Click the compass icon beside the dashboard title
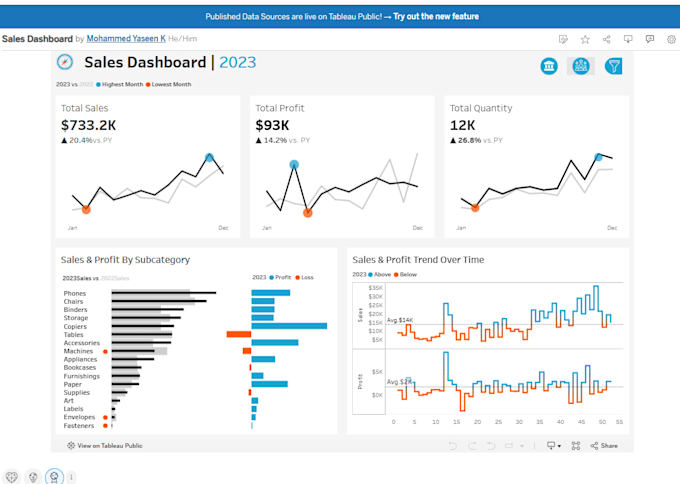The height and width of the screenshot is (484, 680). (x=65, y=62)
